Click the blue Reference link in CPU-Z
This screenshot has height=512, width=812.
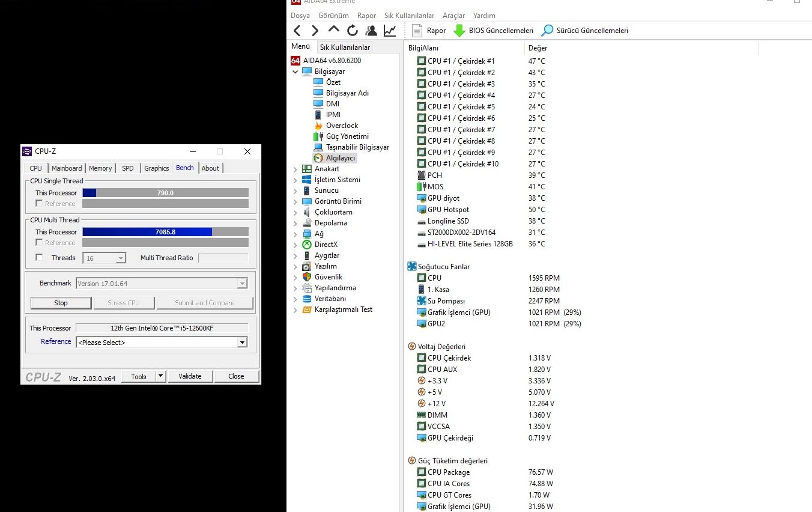pyautogui.click(x=56, y=341)
